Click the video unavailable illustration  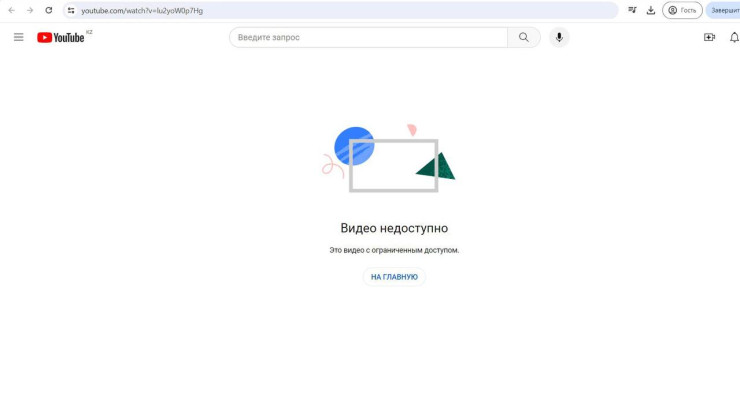pos(388,159)
